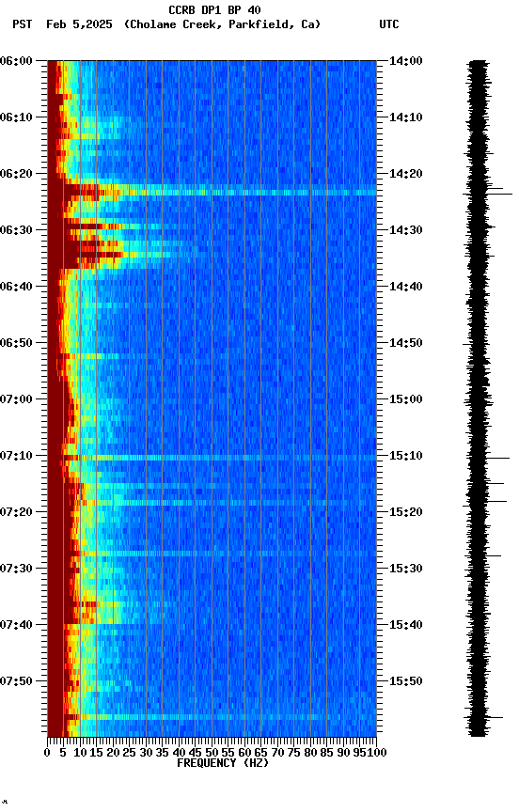Click the frequency axis label 25

pos(130,754)
